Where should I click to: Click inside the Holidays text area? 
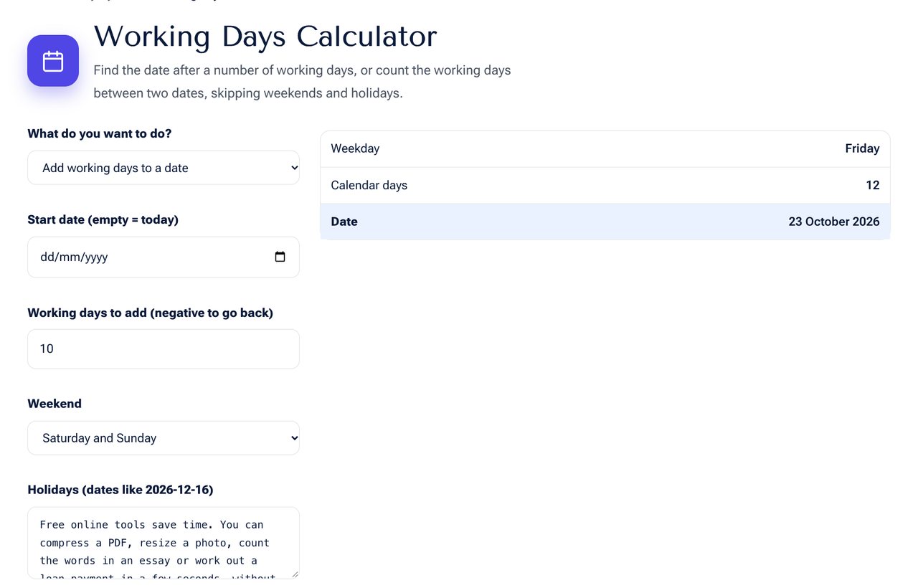pos(164,543)
